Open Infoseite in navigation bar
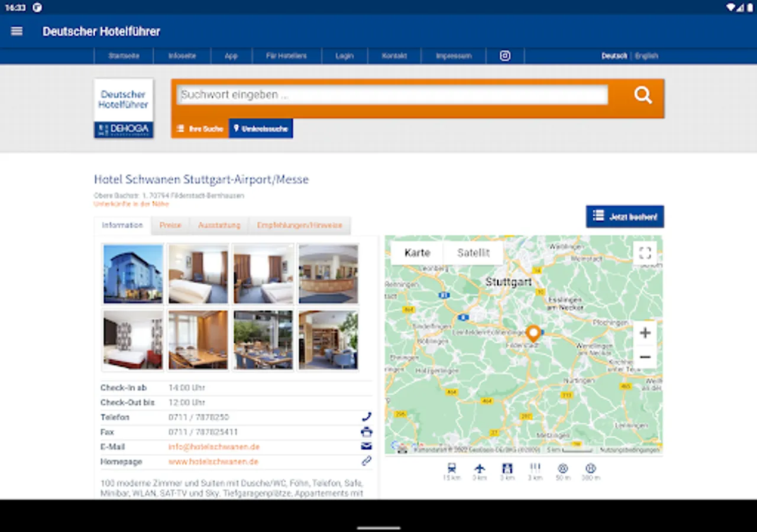 pyautogui.click(x=182, y=56)
